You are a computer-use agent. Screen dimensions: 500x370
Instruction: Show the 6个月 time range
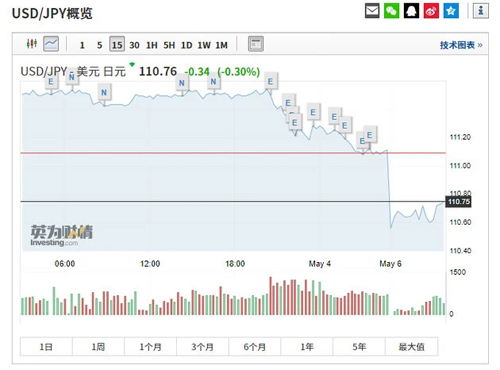(255, 347)
